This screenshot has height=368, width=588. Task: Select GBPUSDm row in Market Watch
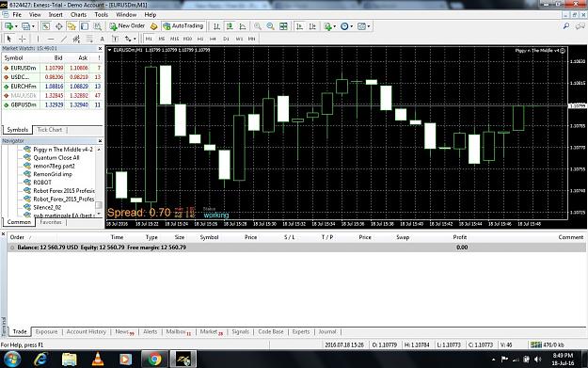point(52,105)
